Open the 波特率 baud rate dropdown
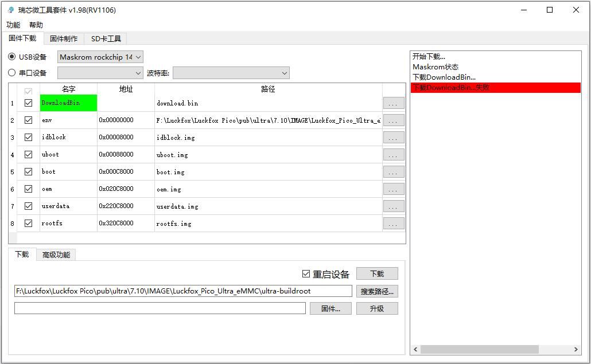 tap(231, 73)
